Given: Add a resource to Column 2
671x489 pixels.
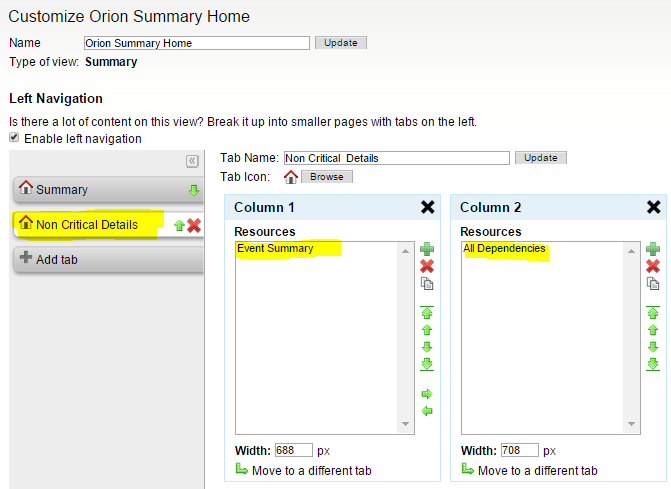Looking at the screenshot, I should (x=653, y=249).
